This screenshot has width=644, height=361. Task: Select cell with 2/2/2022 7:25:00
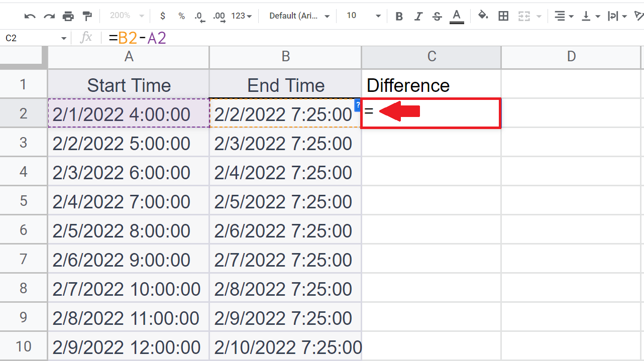click(285, 113)
